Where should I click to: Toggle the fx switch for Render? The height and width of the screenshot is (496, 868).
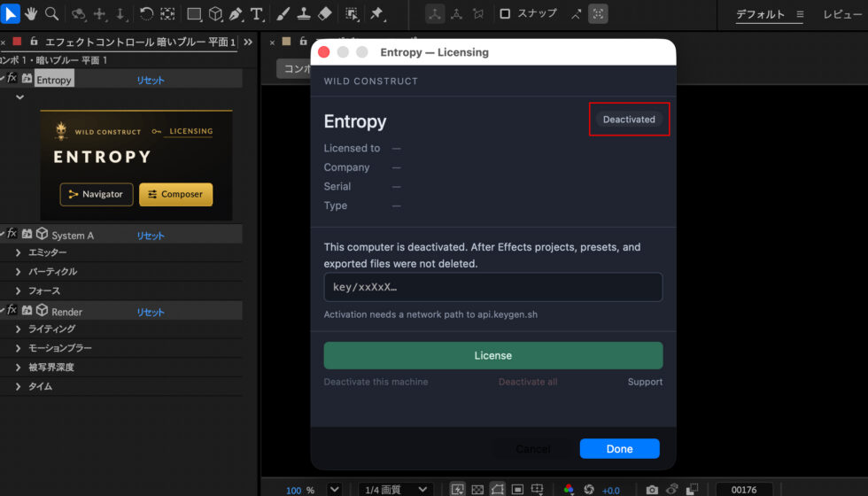[x=12, y=311]
